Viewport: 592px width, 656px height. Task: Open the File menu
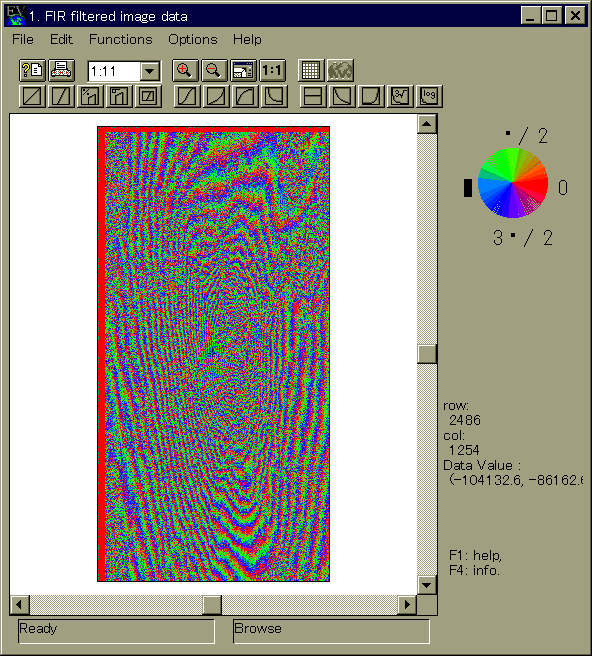click(x=23, y=39)
